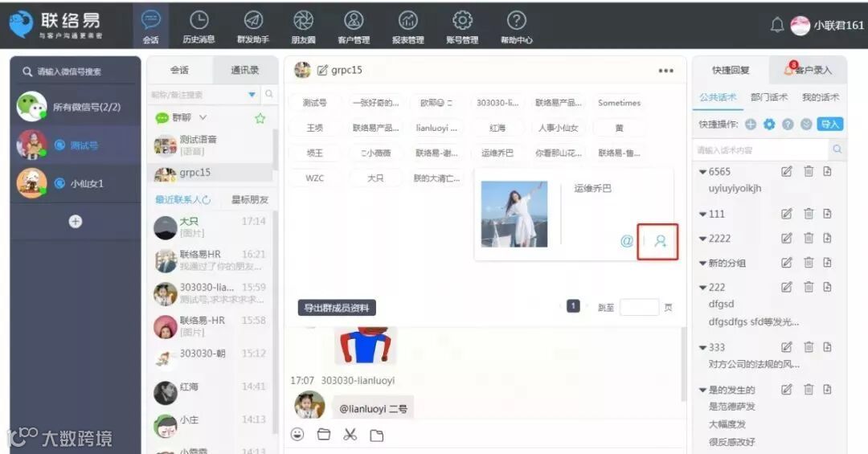868x454 pixels.
Task: Select the 公共话术 sub-tab
Action: point(718,97)
